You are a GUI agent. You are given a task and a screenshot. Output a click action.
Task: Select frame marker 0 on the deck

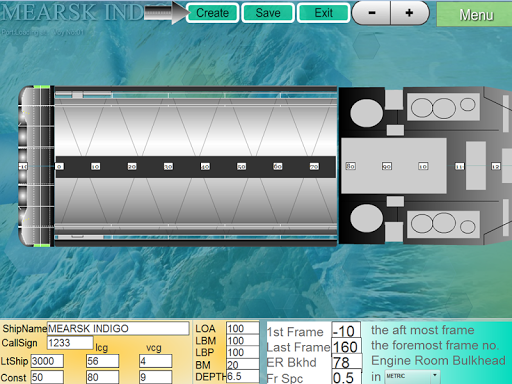click(59, 166)
